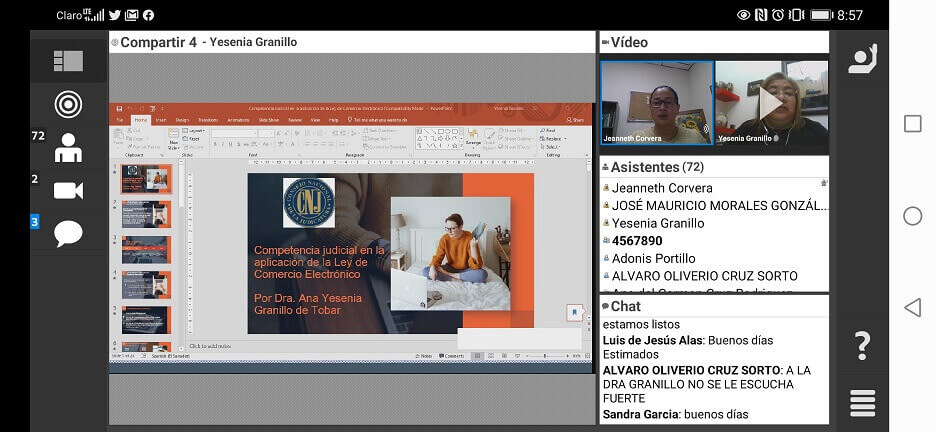Click the Slide Sorter view icon in status bar
The height and width of the screenshot is (432, 936).
click(x=490, y=356)
